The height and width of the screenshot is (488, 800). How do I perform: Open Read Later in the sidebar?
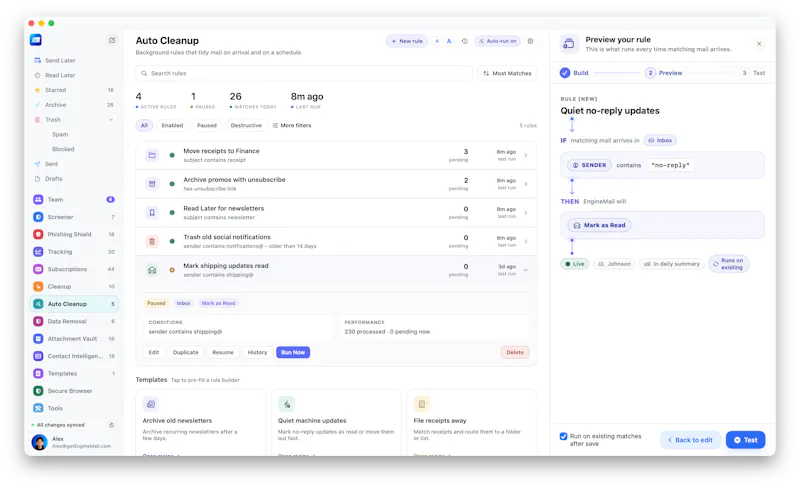(60, 75)
